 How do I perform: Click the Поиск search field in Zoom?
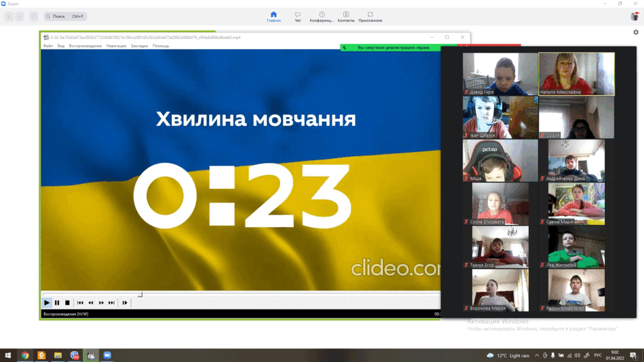point(65,16)
